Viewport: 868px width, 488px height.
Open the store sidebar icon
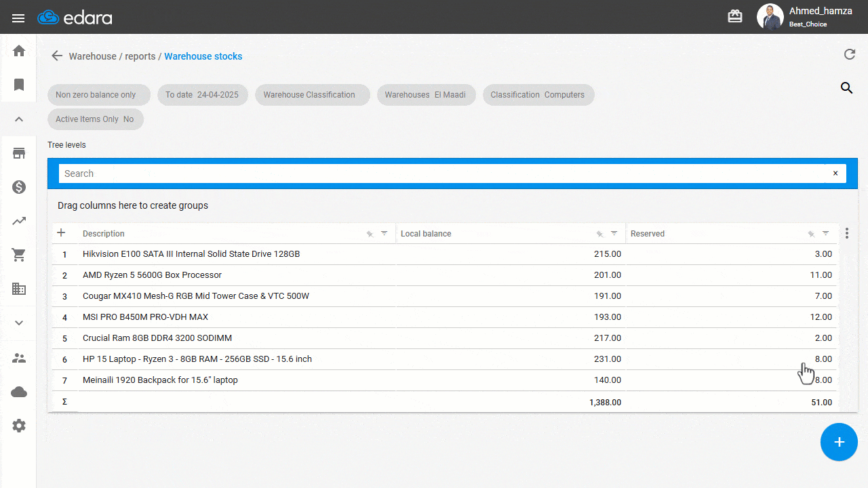coord(19,153)
